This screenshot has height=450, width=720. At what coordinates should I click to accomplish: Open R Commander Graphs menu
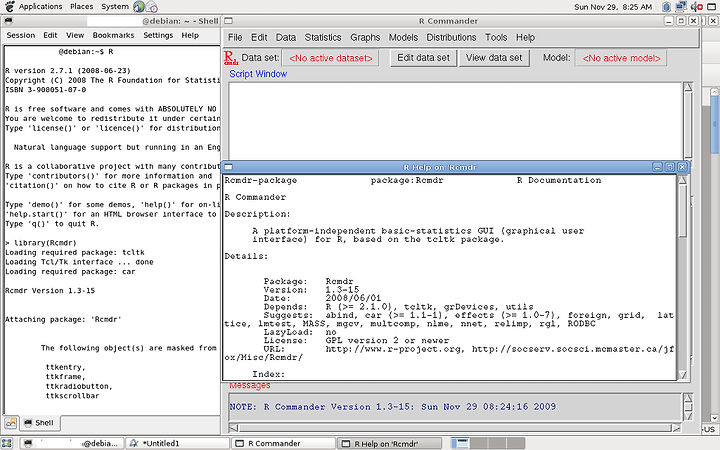click(365, 38)
